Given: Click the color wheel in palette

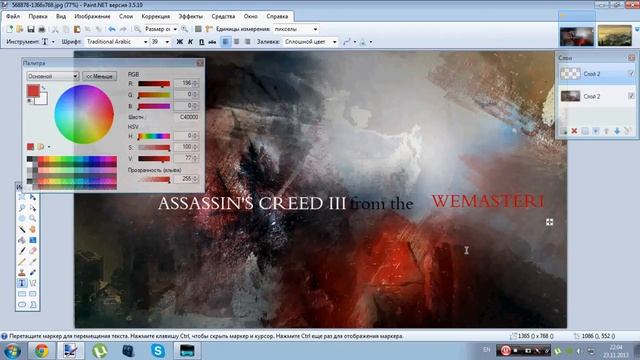Looking at the screenshot, I should tap(84, 114).
